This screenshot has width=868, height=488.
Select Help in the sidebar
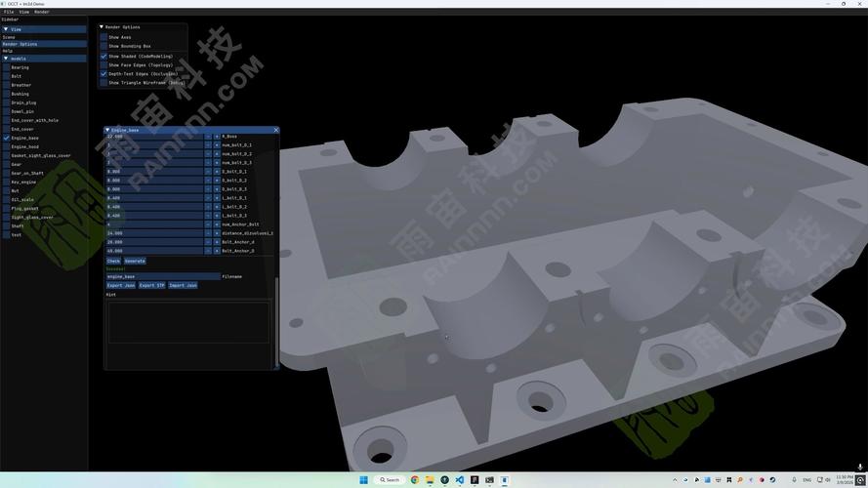pyautogui.click(x=43, y=51)
